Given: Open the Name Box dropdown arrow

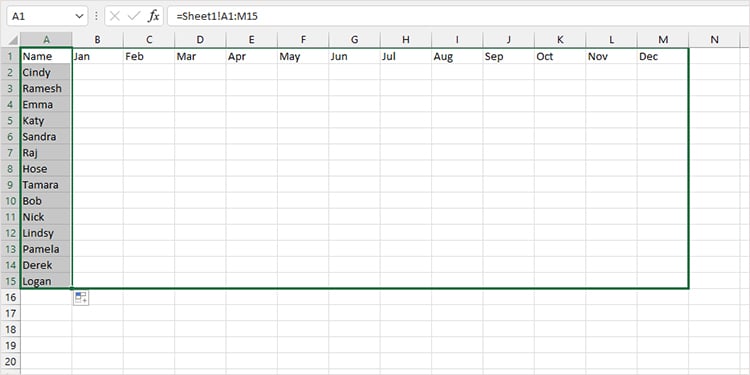Looking at the screenshot, I should click(79, 16).
